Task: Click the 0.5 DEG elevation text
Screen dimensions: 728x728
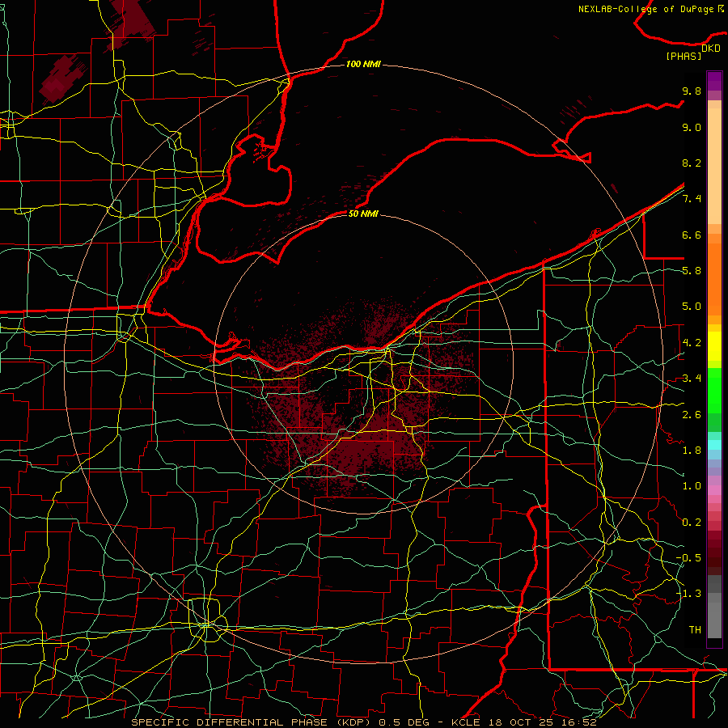Action: [x=404, y=722]
